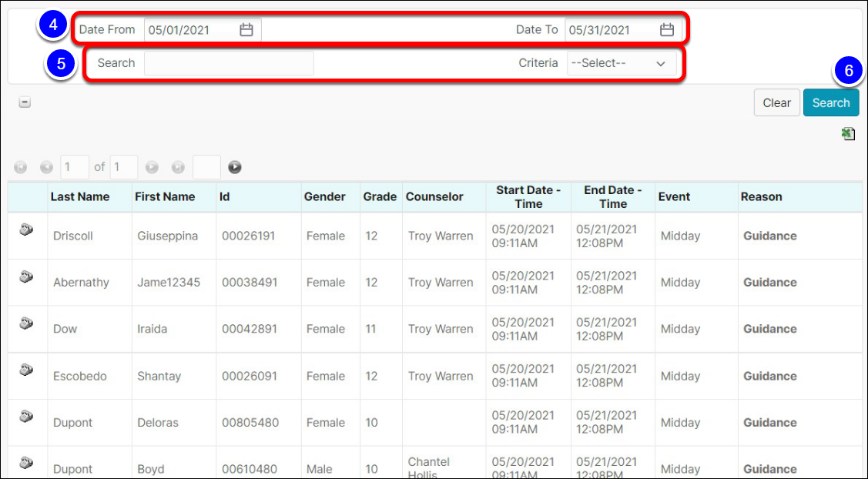Click the phone icon for Dow
Viewport: 868px width, 479px height.
26,323
